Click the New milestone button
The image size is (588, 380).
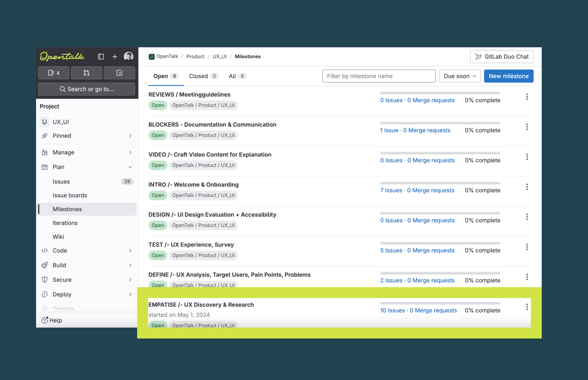508,76
